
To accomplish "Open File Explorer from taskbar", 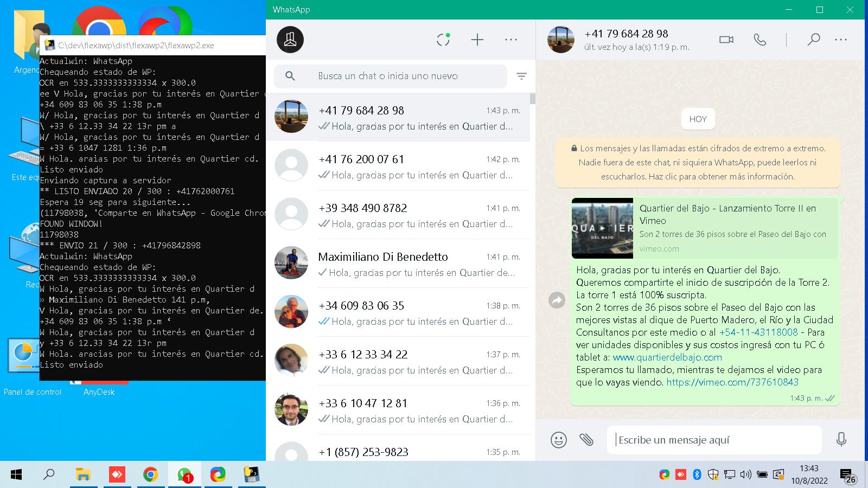I will pos(83,475).
